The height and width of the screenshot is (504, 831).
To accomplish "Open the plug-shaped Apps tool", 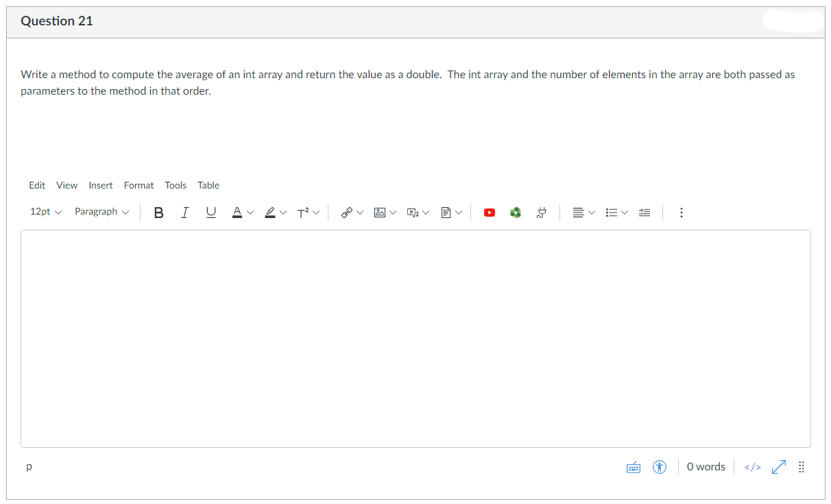I will click(x=541, y=212).
